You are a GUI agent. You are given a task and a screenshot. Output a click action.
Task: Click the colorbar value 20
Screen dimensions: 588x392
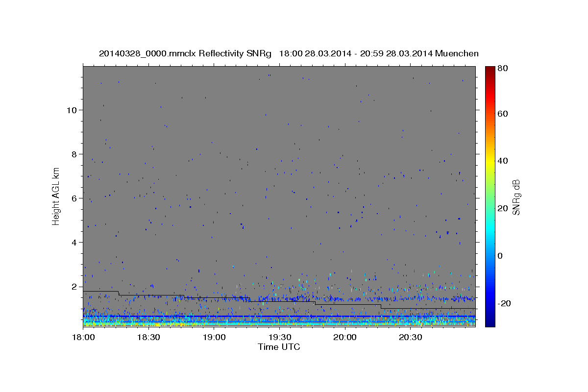(x=502, y=208)
